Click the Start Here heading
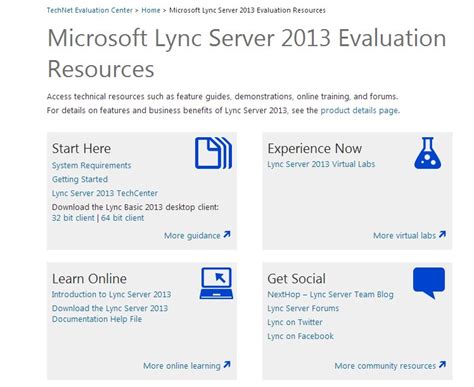This screenshot has height=387, width=474. pos(81,149)
